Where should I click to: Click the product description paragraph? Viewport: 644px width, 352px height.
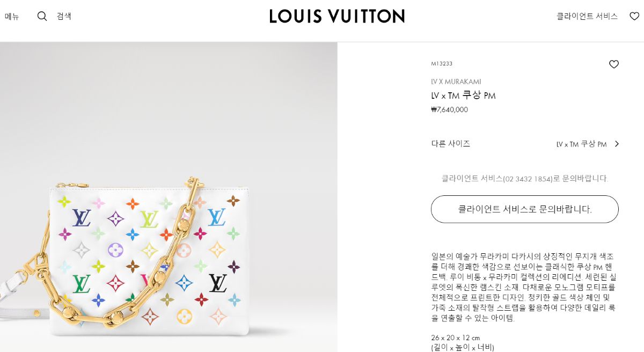pyautogui.click(x=524, y=287)
